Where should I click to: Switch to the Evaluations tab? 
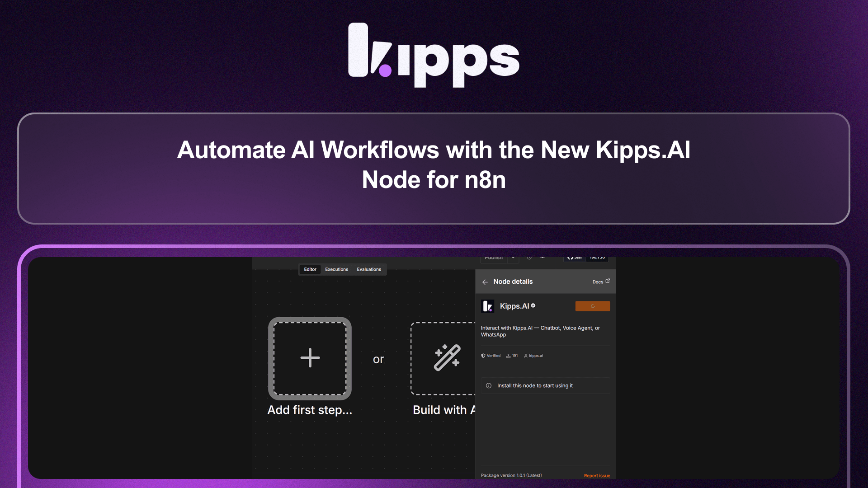coord(369,269)
